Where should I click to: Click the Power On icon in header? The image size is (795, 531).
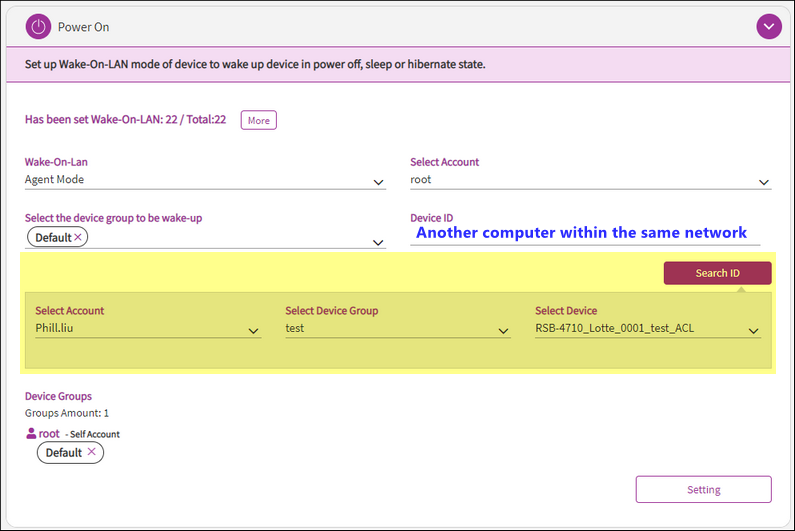pyautogui.click(x=38, y=27)
